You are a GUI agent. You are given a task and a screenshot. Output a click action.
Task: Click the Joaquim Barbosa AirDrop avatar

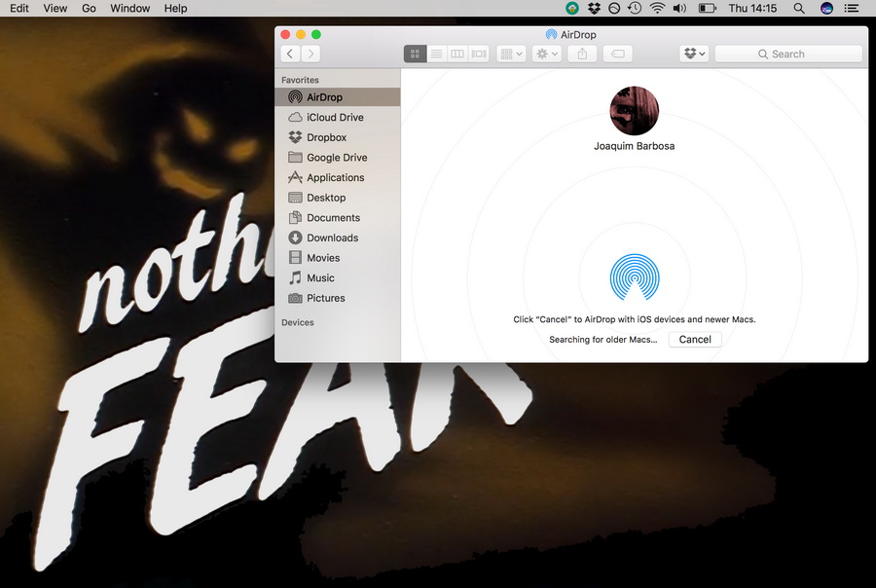coord(634,111)
